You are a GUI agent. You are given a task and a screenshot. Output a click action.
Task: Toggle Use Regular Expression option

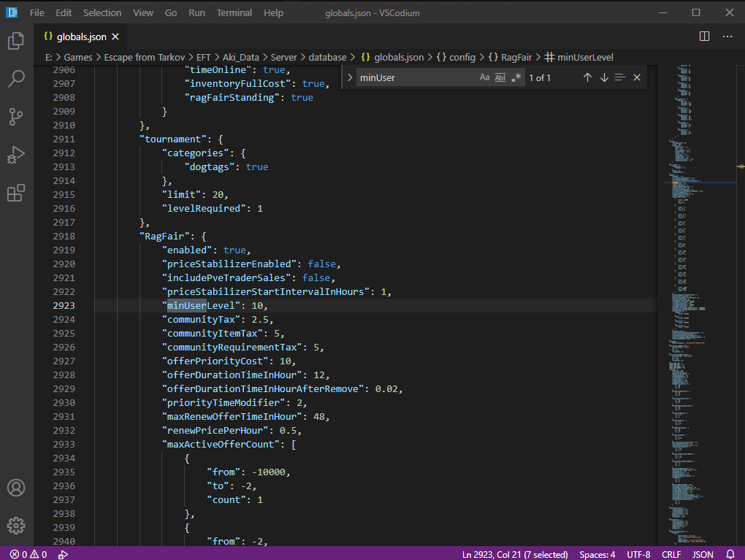click(x=516, y=77)
